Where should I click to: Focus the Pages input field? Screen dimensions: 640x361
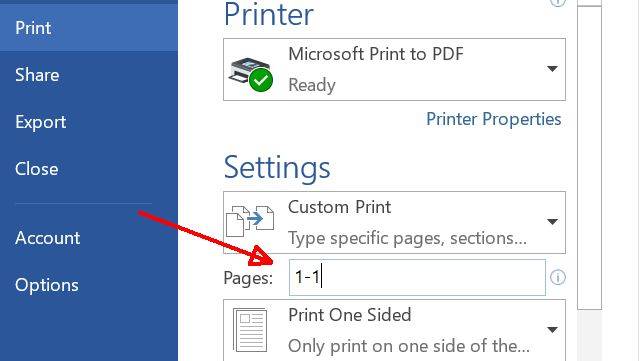pos(417,277)
